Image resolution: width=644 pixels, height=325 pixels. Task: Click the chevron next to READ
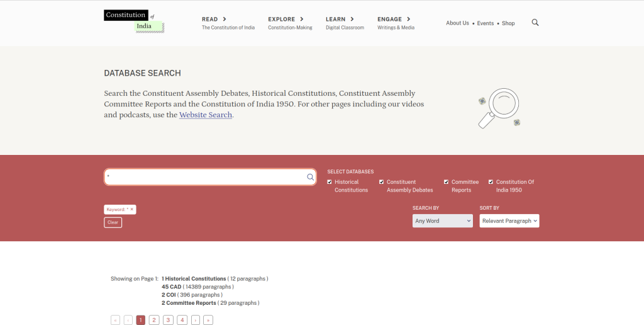pyautogui.click(x=225, y=19)
